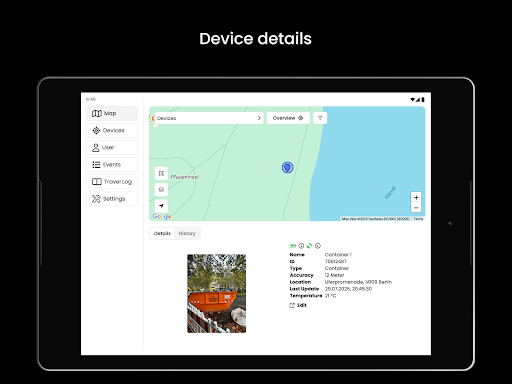Open the Map section in sidebar
This screenshot has height=384, width=512.
tap(112, 113)
